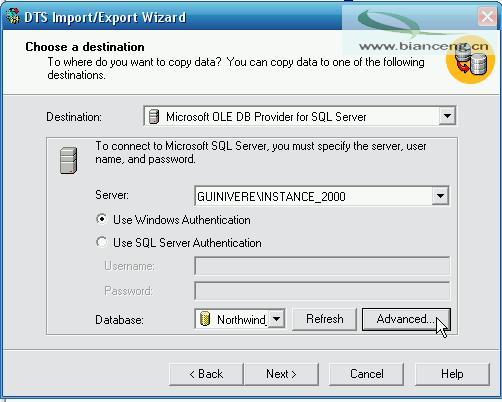
Task: Click the Server label
Action: (x=112, y=195)
